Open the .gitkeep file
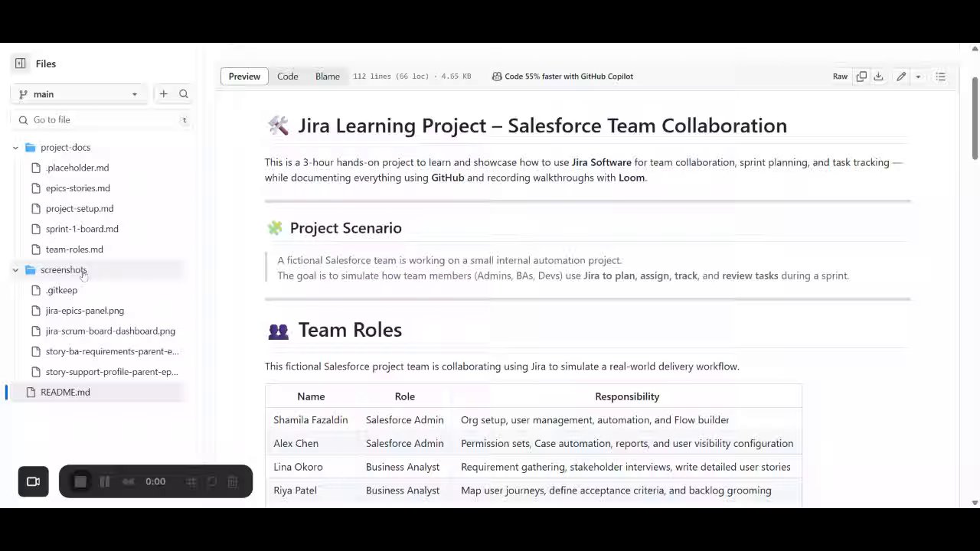Image resolution: width=980 pixels, height=551 pixels. 61,290
